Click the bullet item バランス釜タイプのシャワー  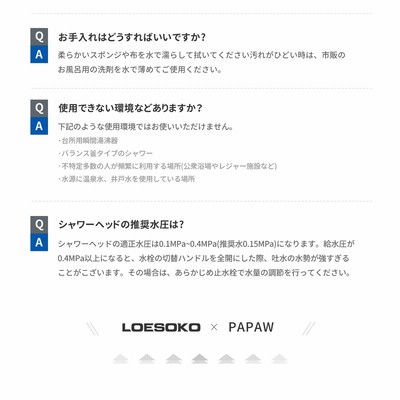click(x=106, y=153)
